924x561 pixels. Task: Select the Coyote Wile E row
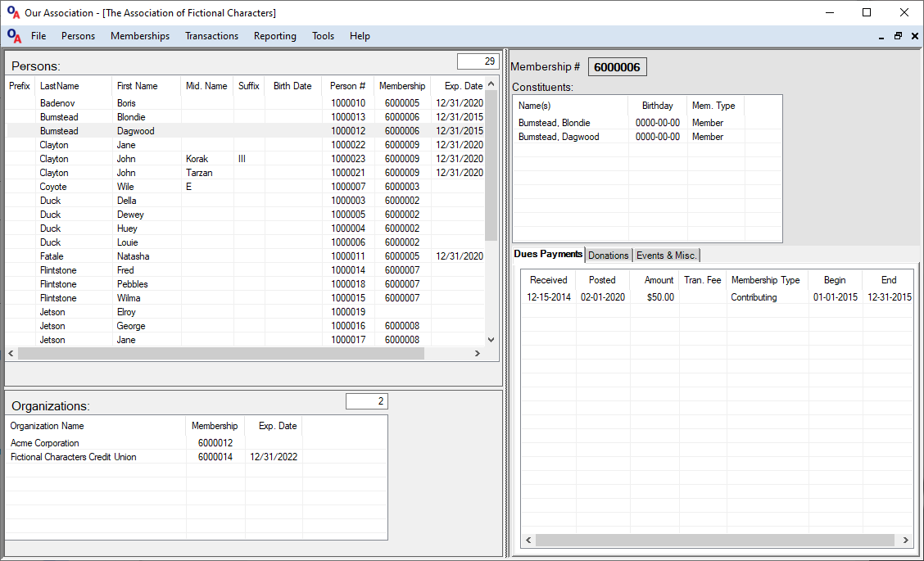tap(246, 187)
